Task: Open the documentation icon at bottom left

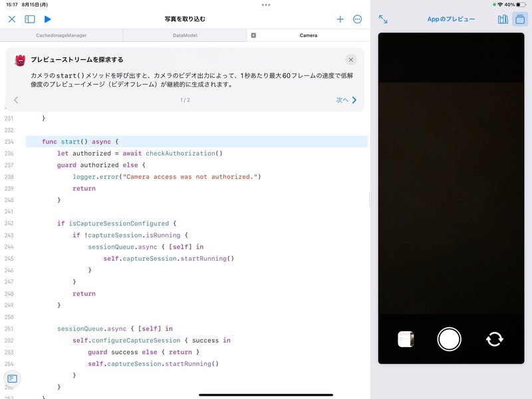Action: [12, 378]
